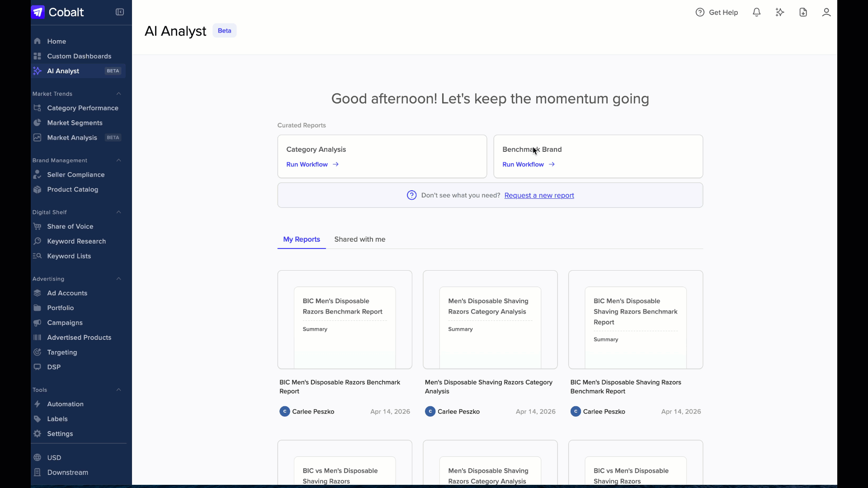Click the USD globe icon
The height and width of the screenshot is (488, 868).
[38, 458]
